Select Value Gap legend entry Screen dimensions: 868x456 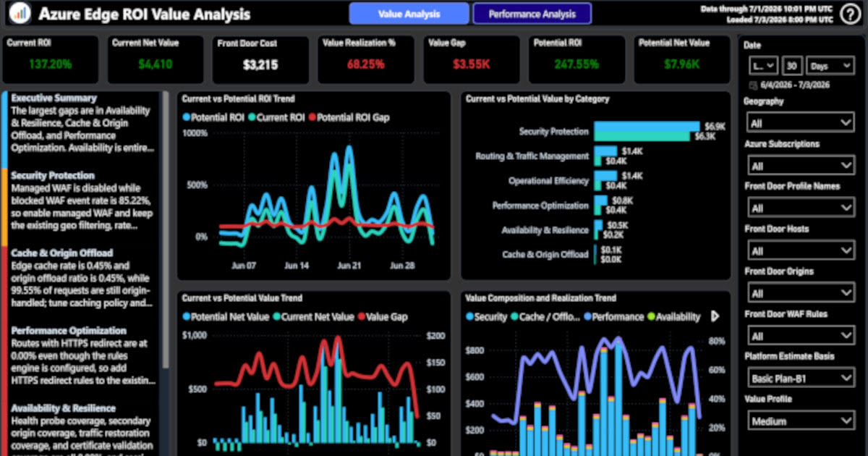point(383,316)
